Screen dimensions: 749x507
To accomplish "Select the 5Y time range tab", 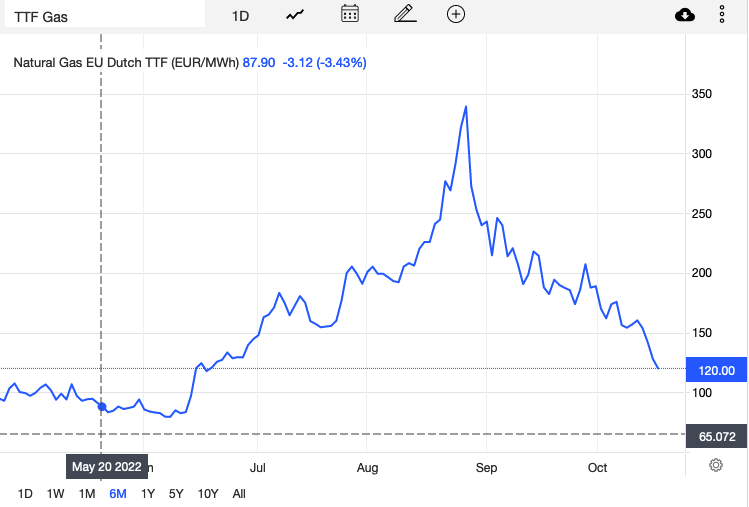I will 176,494.
